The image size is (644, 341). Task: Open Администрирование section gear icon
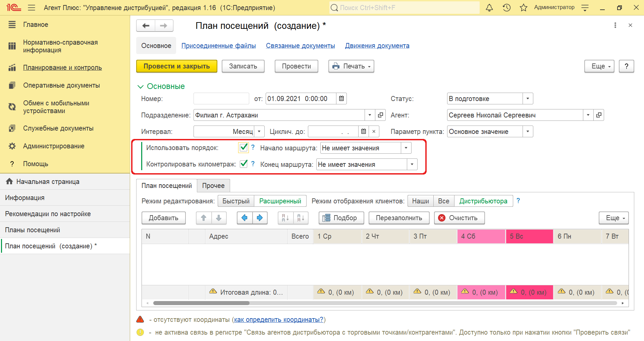pos(12,146)
